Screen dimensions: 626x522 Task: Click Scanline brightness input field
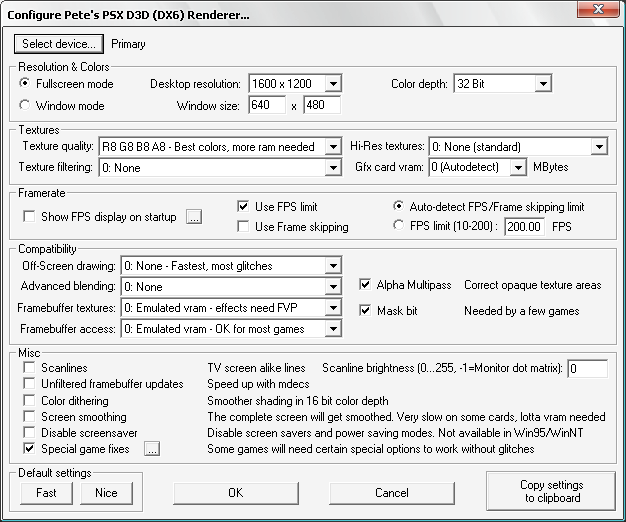tap(588, 368)
